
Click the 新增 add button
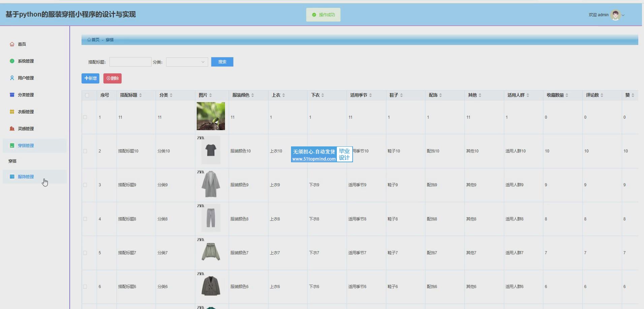pos(90,78)
